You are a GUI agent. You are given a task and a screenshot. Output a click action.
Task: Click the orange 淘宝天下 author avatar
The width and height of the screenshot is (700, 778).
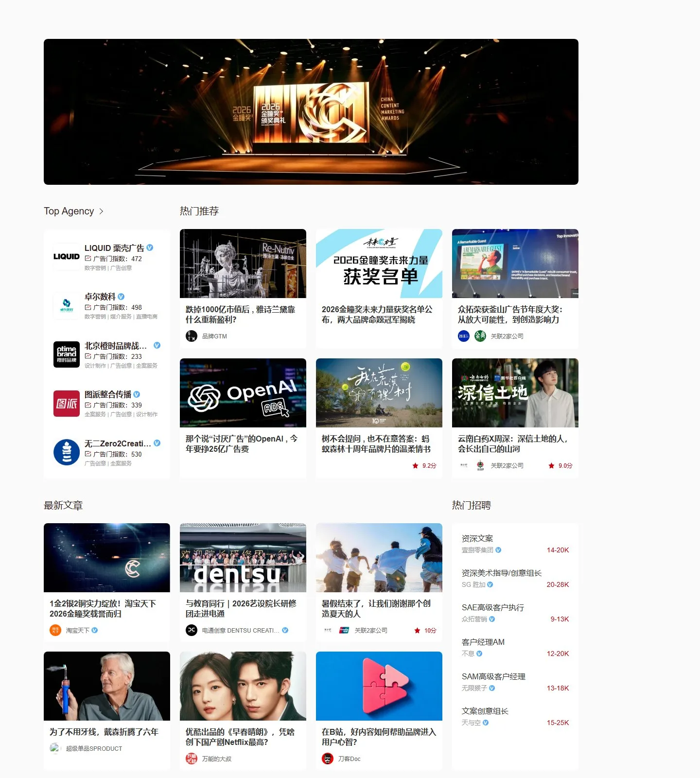point(55,630)
